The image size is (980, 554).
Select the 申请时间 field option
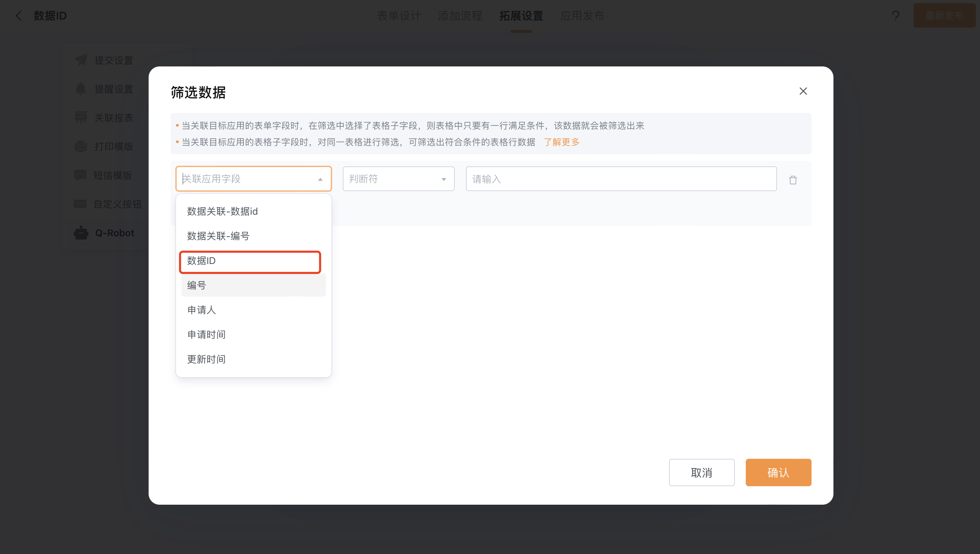(x=253, y=335)
